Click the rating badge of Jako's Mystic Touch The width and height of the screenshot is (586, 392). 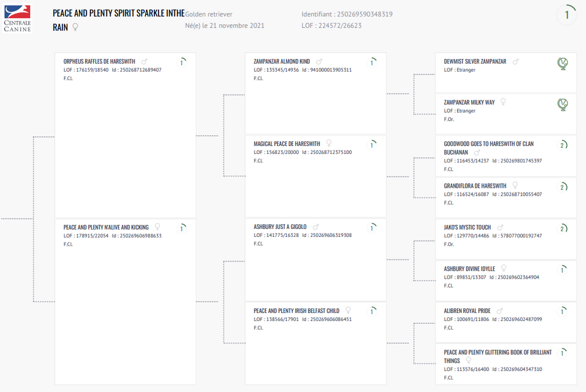coord(562,229)
